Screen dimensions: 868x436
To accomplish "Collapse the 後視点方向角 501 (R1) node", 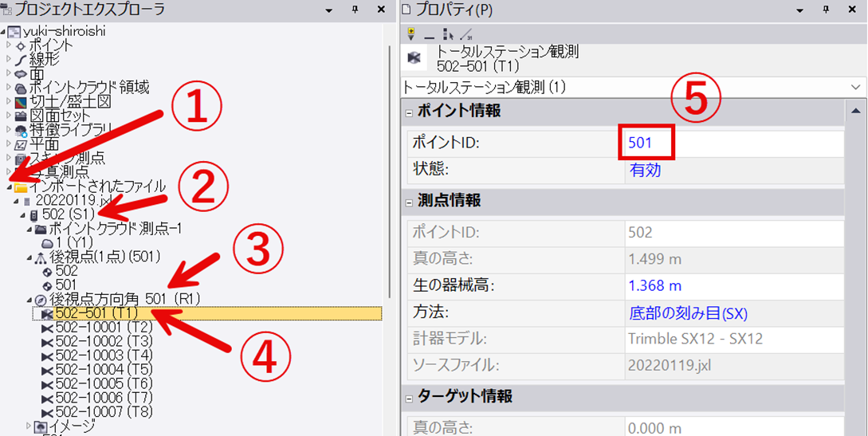I will tap(29, 300).
